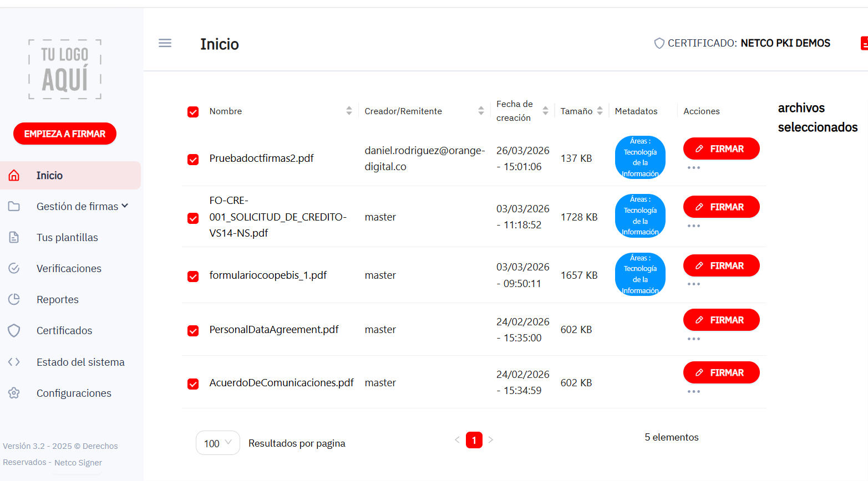This screenshot has width=868, height=481.
Task: Open the 100 results per page dropdown
Action: tap(218, 443)
